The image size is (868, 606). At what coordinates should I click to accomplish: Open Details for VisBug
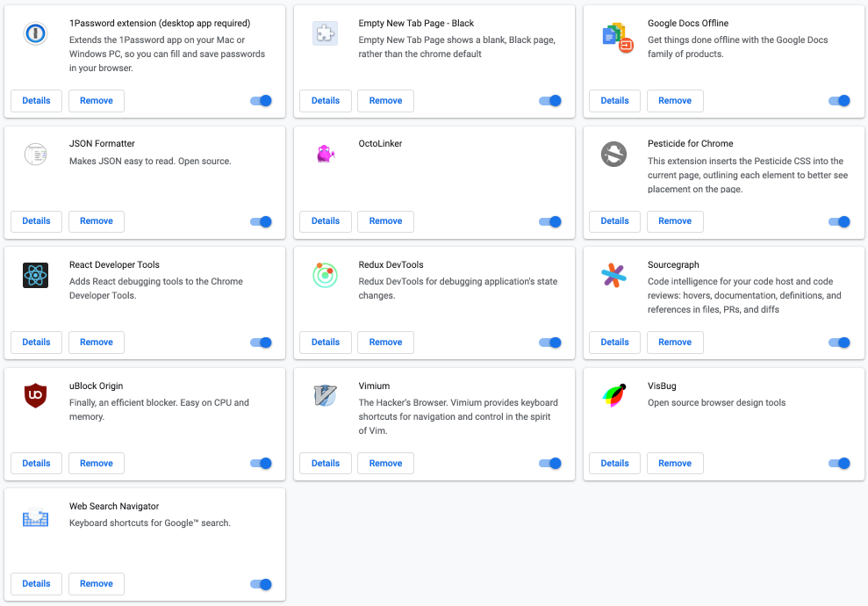coord(614,464)
